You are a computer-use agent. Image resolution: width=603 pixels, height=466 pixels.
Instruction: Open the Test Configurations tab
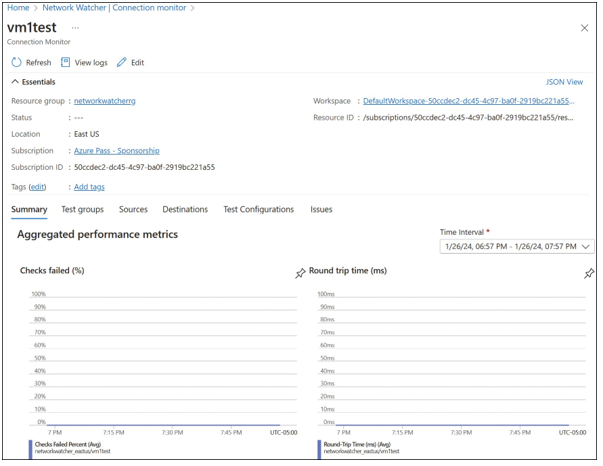click(x=258, y=210)
